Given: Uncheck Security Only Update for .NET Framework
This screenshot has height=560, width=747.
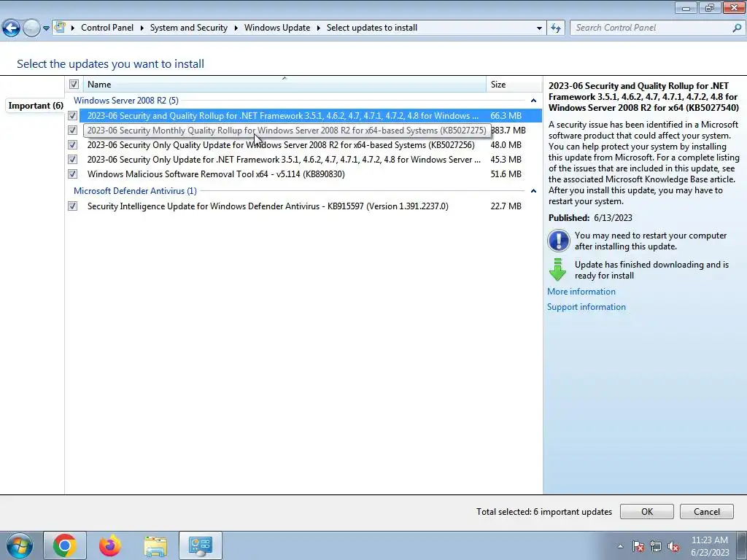Looking at the screenshot, I should [x=72, y=160].
